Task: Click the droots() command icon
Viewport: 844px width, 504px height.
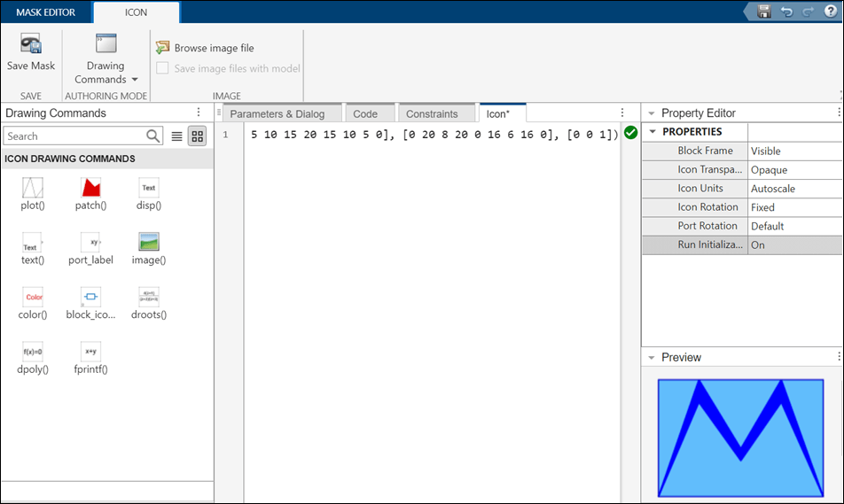Action: coord(148,297)
